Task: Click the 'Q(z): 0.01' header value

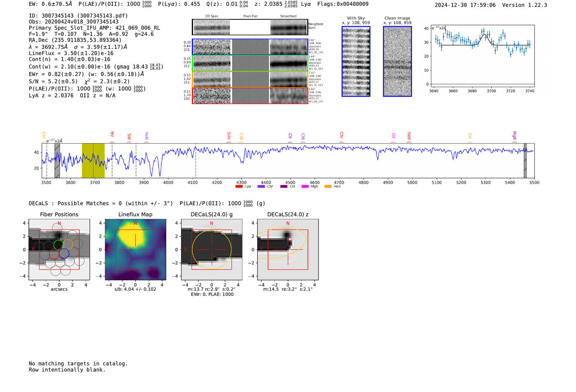Action: (222, 4)
